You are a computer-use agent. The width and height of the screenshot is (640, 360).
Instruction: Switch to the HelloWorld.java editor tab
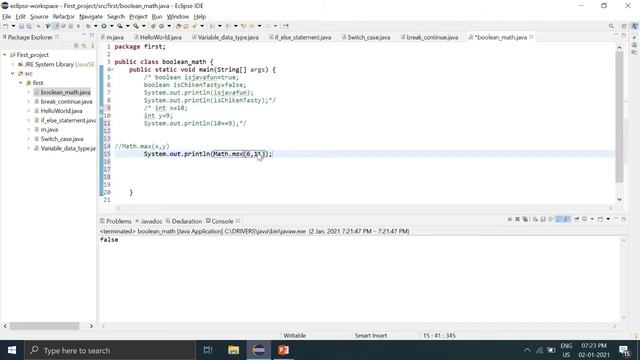tap(158, 37)
